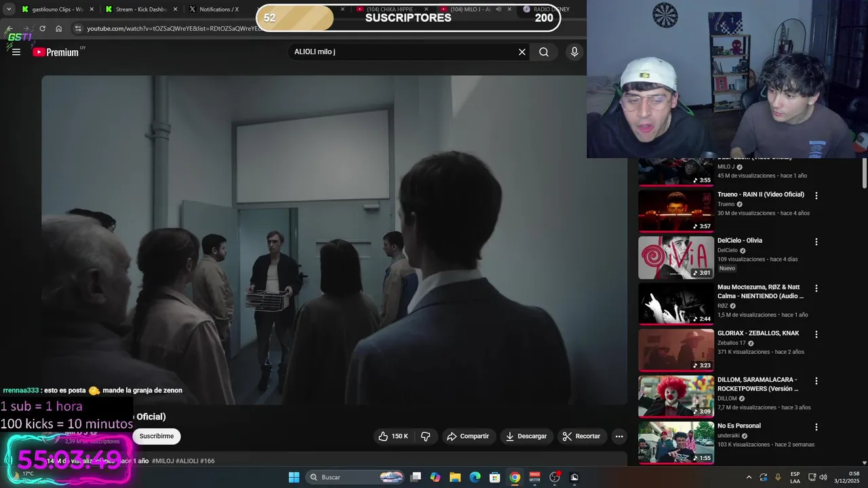868x488 pixels.
Task: Dislike the video with thumbs down
Action: point(426,436)
